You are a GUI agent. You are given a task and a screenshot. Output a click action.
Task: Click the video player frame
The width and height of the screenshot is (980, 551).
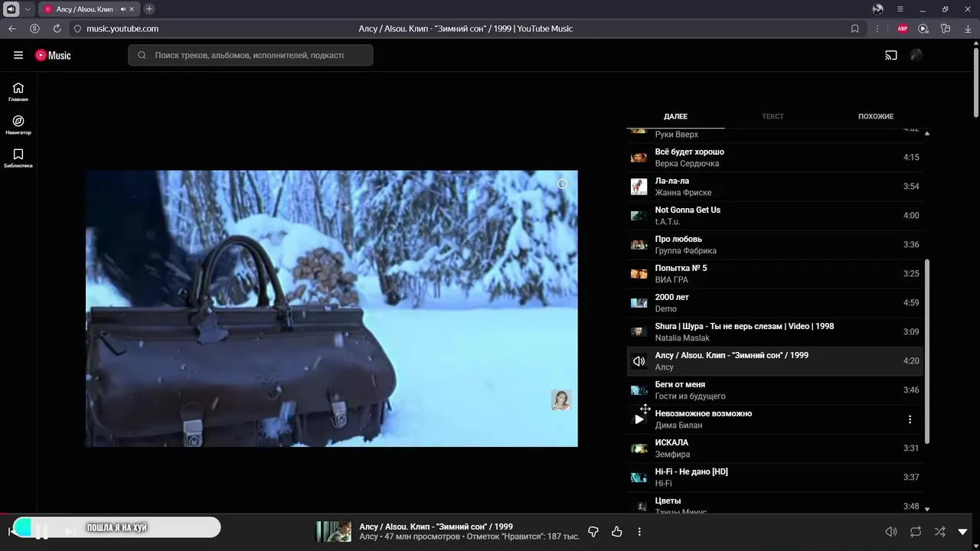click(332, 308)
